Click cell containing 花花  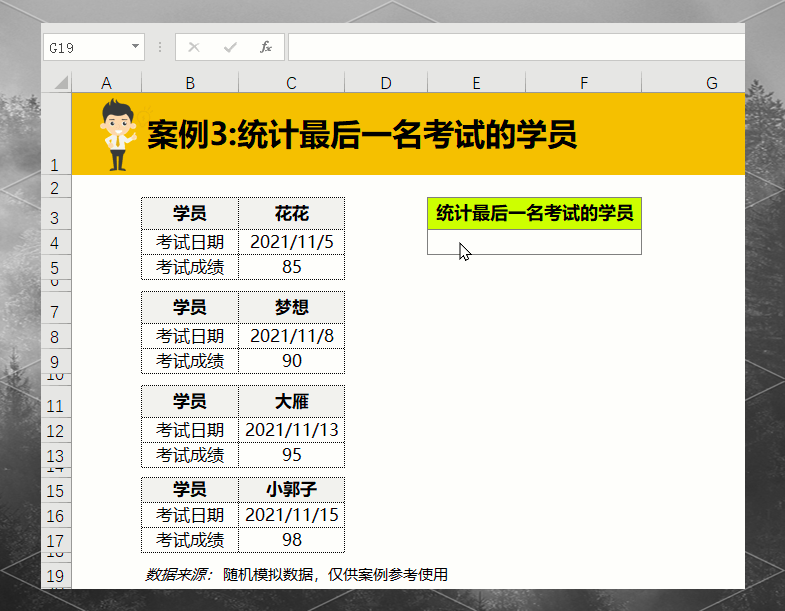[291, 214]
